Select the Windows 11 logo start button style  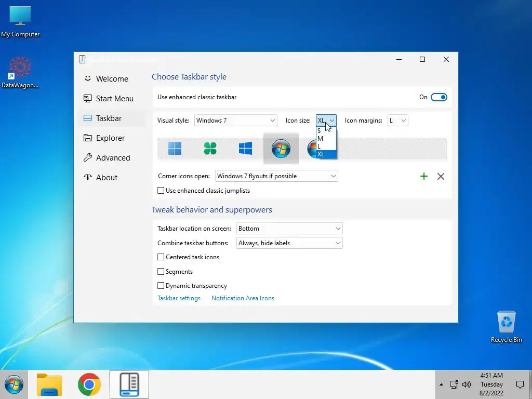175,148
